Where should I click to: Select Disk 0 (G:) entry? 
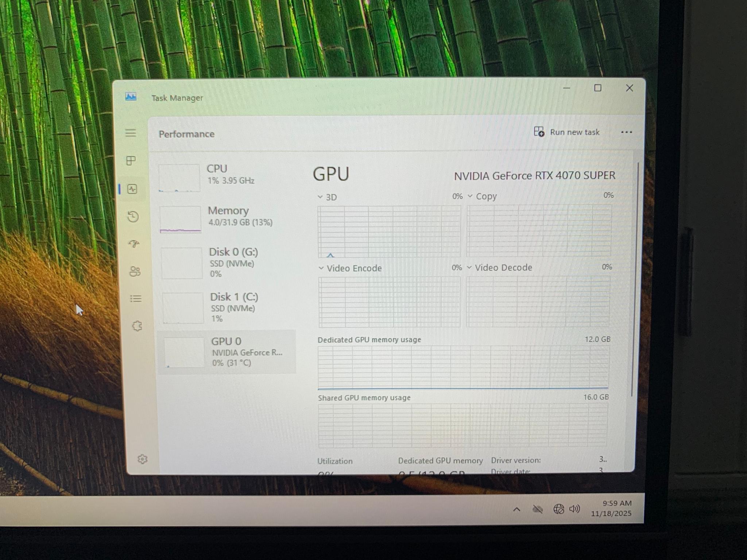pyautogui.click(x=227, y=262)
